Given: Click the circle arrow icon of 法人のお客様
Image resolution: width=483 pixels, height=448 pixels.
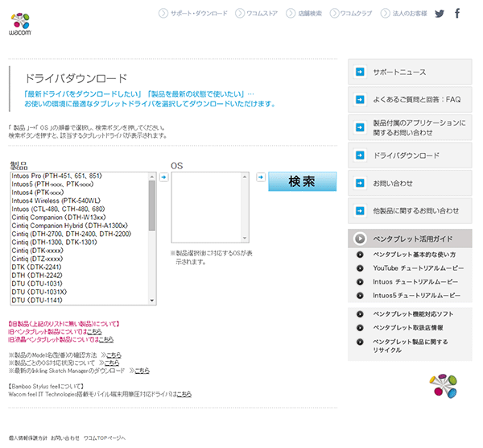Looking at the screenshot, I should click(385, 13).
